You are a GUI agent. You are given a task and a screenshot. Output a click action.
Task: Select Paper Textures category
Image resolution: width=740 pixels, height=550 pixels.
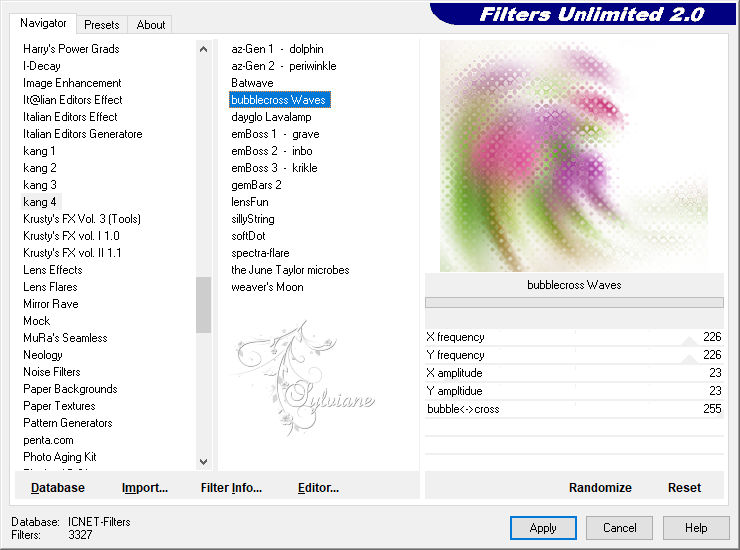tap(59, 406)
